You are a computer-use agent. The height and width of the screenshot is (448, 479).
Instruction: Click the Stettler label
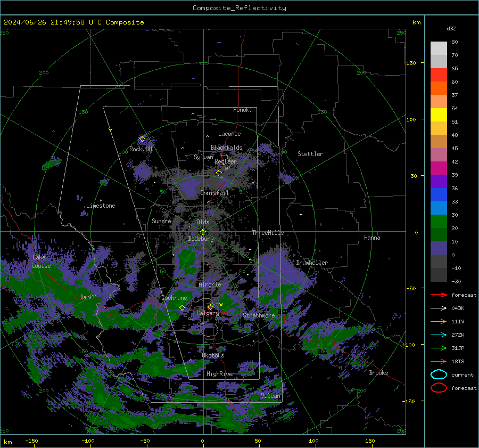pyautogui.click(x=310, y=154)
